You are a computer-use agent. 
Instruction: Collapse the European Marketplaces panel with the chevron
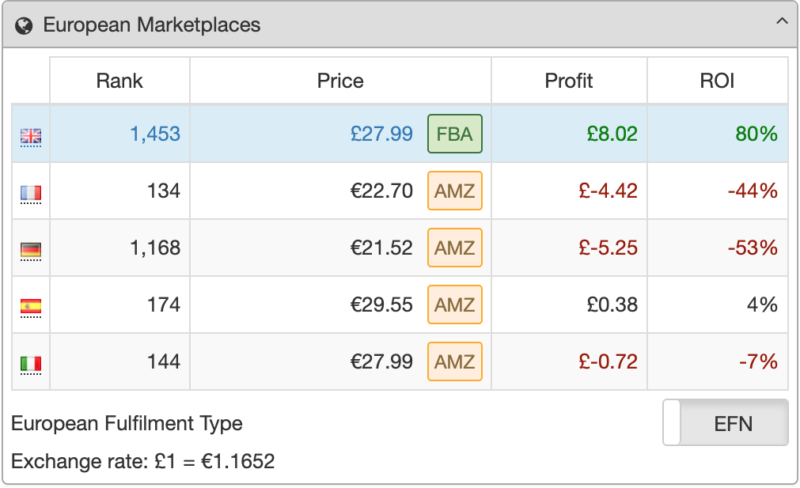780,20
